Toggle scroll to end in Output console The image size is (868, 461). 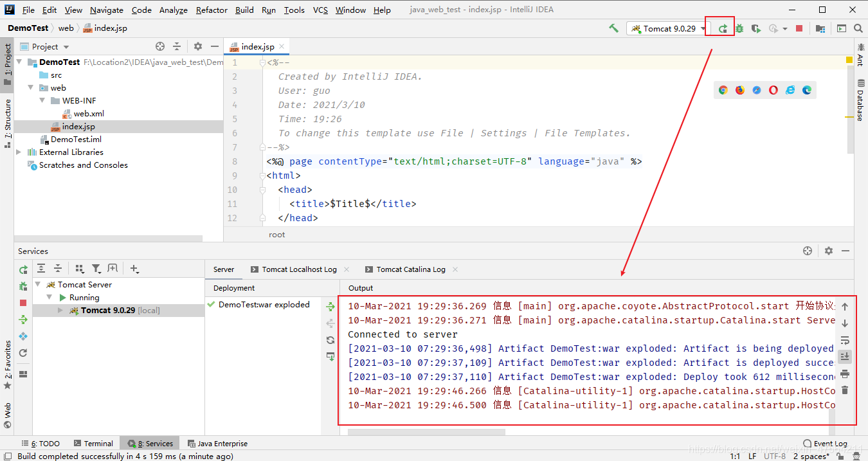[845, 357]
